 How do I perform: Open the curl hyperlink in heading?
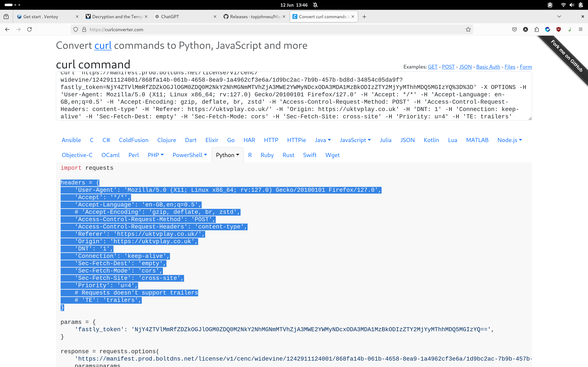[103, 46]
